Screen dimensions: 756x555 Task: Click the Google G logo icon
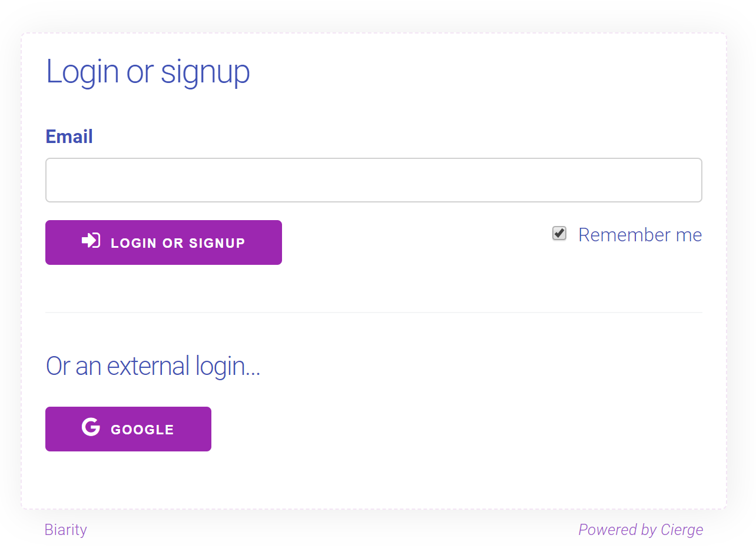tap(91, 427)
